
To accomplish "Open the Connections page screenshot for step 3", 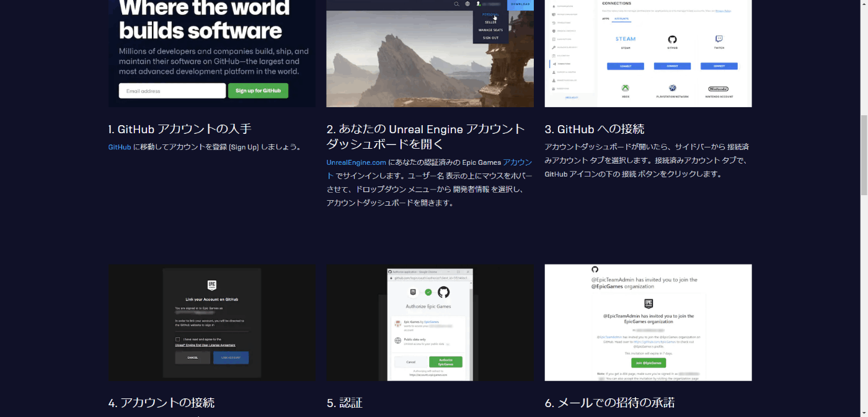I will pyautogui.click(x=649, y=53).
